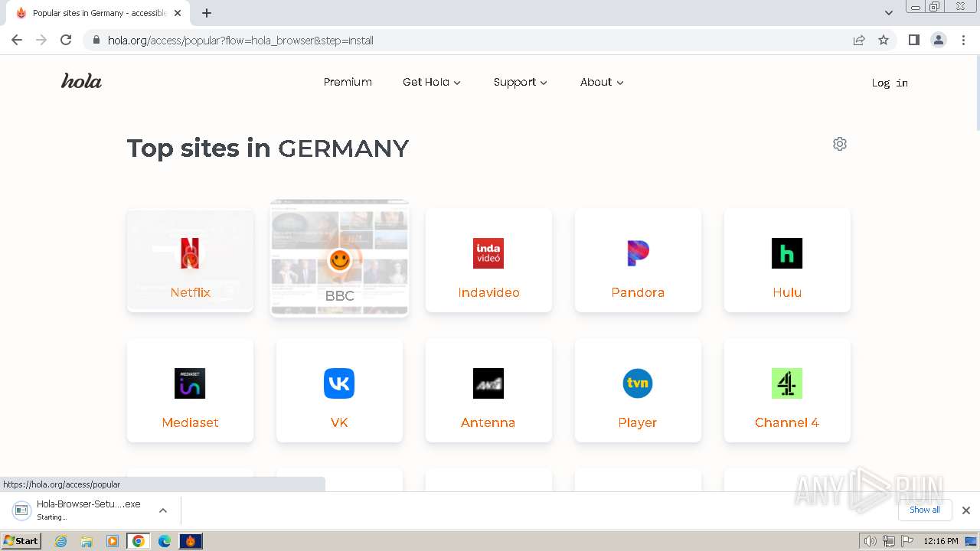
Task: Open the Netflix site tile icon
Action: pos(190,253)
